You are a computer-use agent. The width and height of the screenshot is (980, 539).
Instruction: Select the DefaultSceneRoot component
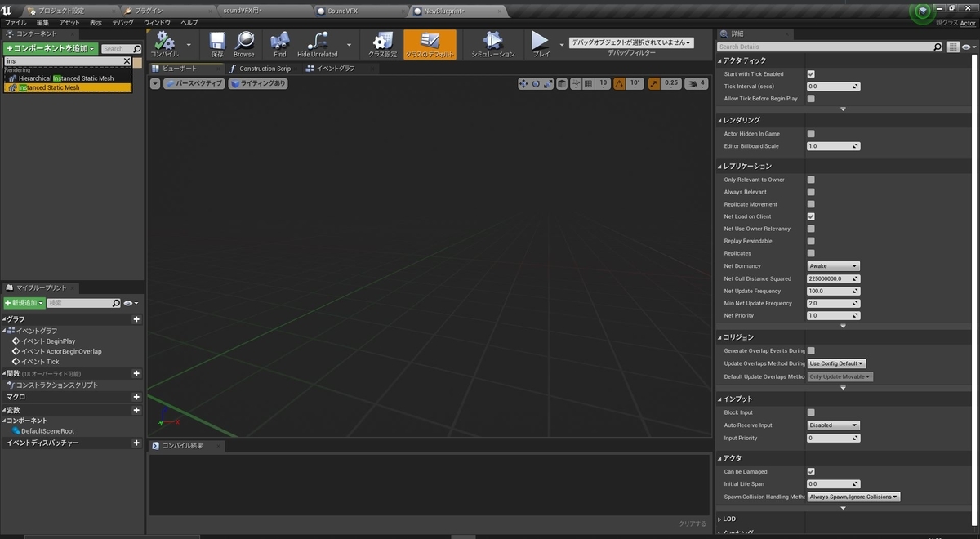tap(47, 431)
